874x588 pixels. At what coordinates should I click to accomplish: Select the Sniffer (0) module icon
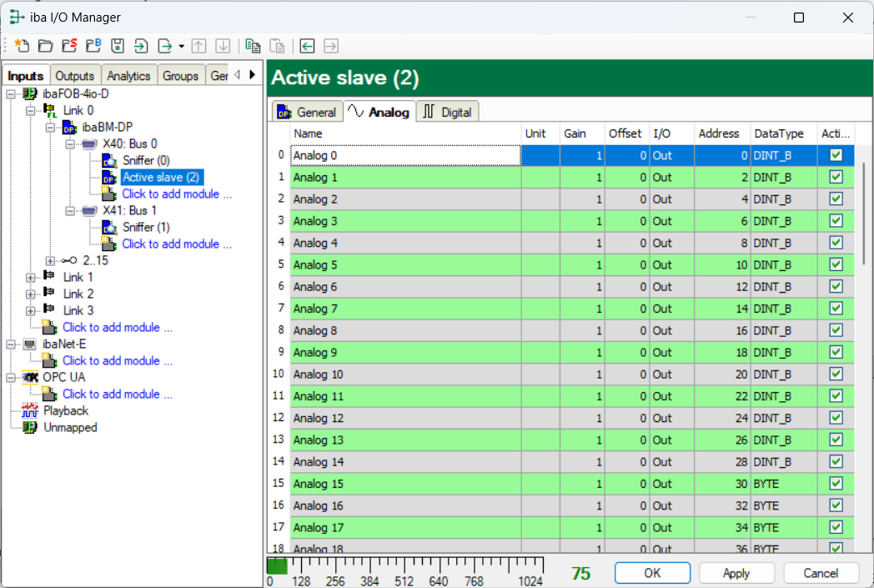(109, 160)
